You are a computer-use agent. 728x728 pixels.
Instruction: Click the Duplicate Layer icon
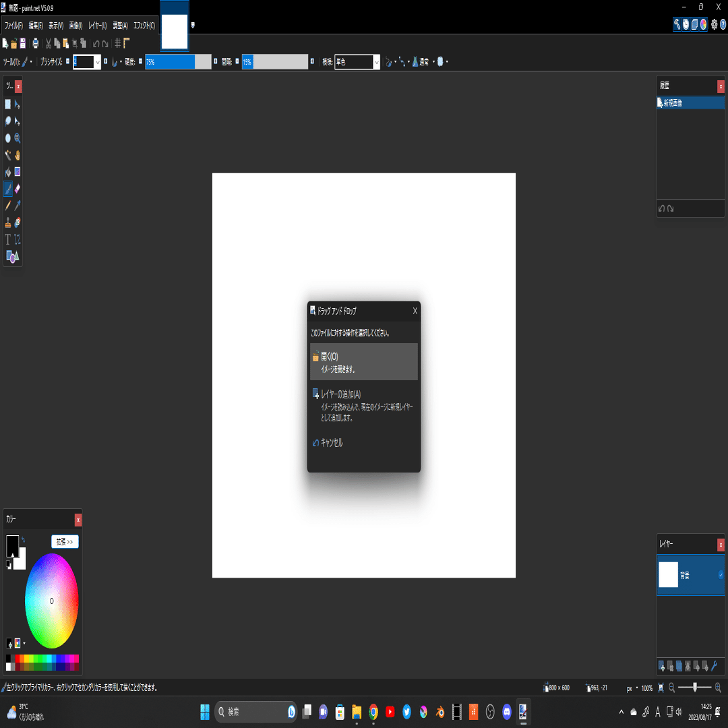click(x=679, y=666)
